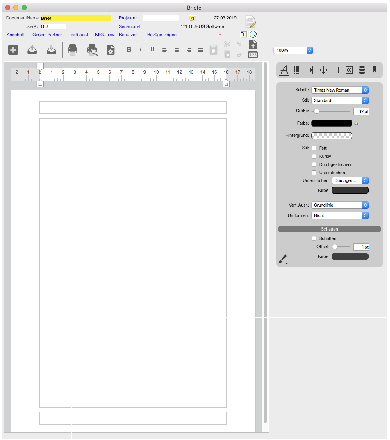
Task: Click the shadow offset slider knob
Action: tap(335, 247)
